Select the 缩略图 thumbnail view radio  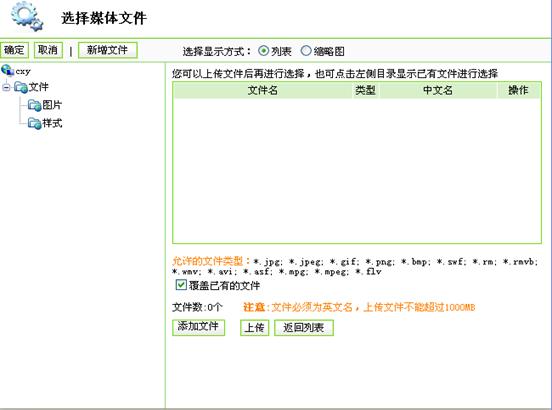click(x=306, y=51)
